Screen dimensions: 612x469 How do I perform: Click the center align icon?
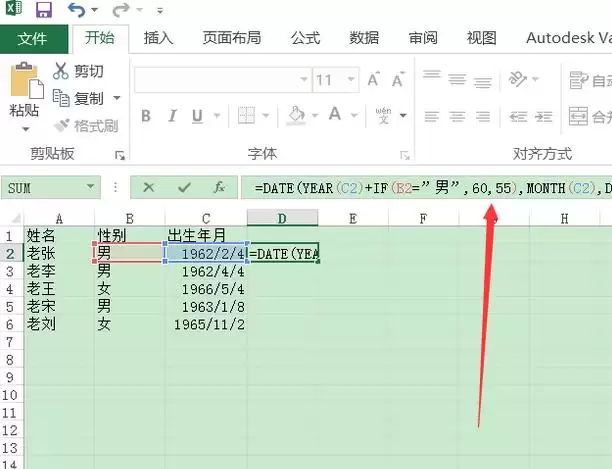457,116
